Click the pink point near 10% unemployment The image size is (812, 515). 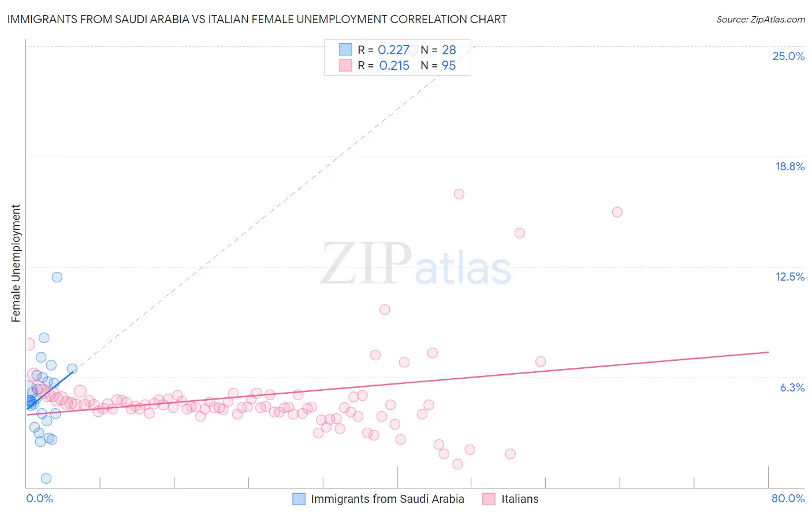pos(385,309)
